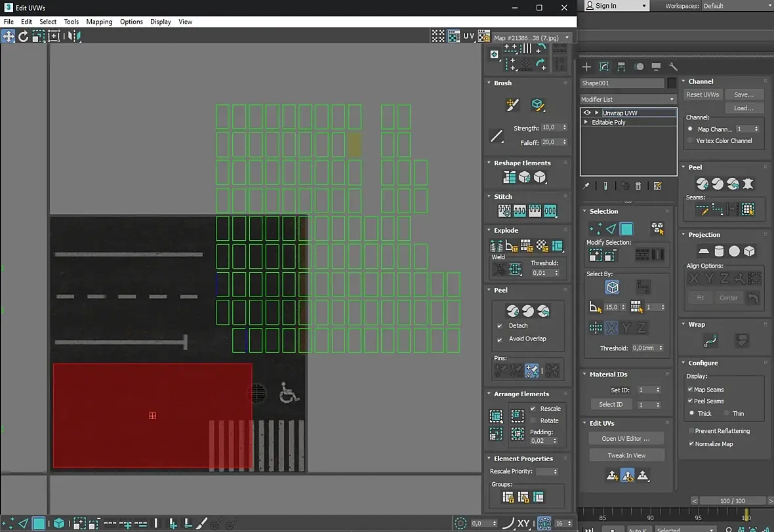Disable the Avoid Overlap checkbox
Viewport: 774px width, 532px height.
(x=500, y=339)
